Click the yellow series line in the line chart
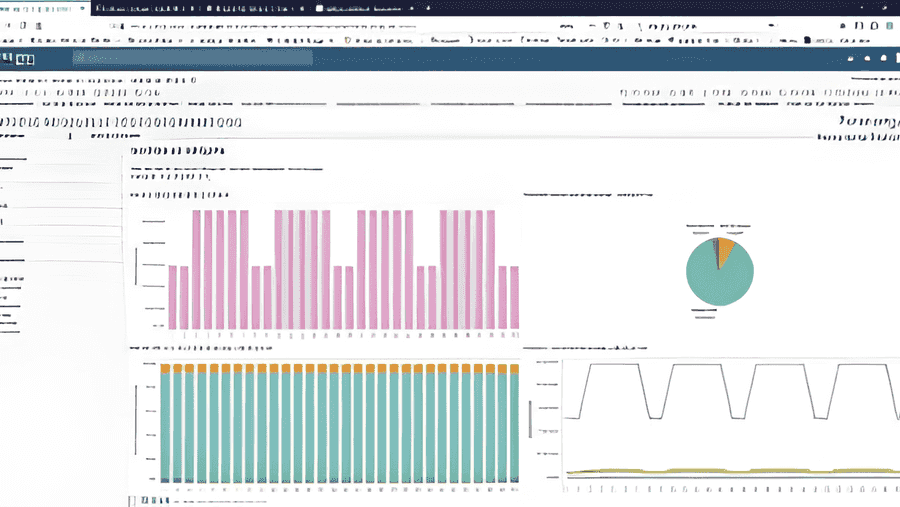900x507 pixels. coord(700,470)
